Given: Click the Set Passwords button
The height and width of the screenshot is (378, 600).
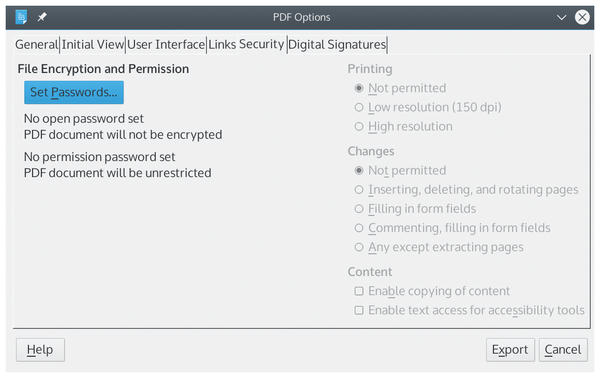Looking at the screenshot, I should pyautogui.click(x=74, y=92).
